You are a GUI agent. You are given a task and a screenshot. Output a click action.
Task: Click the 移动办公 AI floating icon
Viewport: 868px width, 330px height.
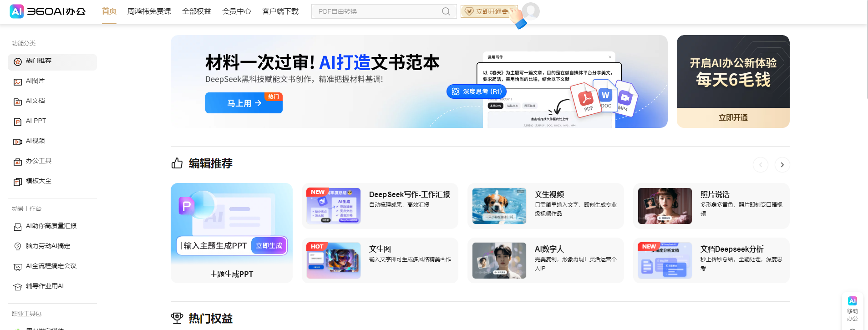point(853,301)
